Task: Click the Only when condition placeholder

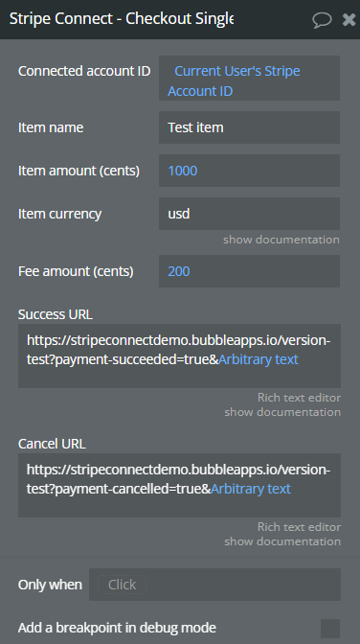Action: click(122, 585)
